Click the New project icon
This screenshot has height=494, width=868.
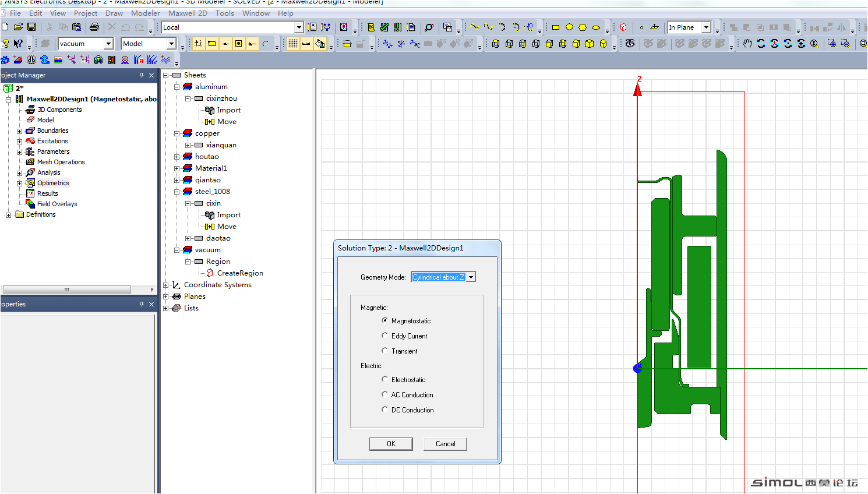coord(5,27)
